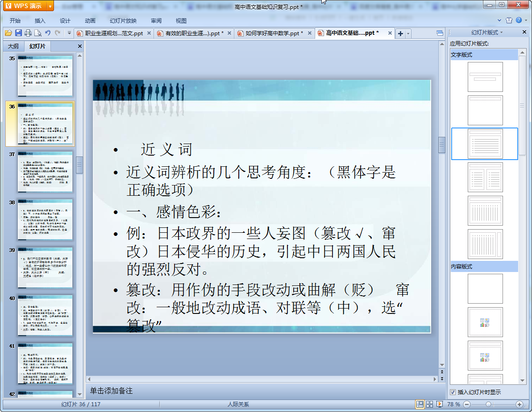Close the 如何学好高中数学.ppt tab
Image resolution: width=532 pixels, height=412 pixels.
[309, 33]
